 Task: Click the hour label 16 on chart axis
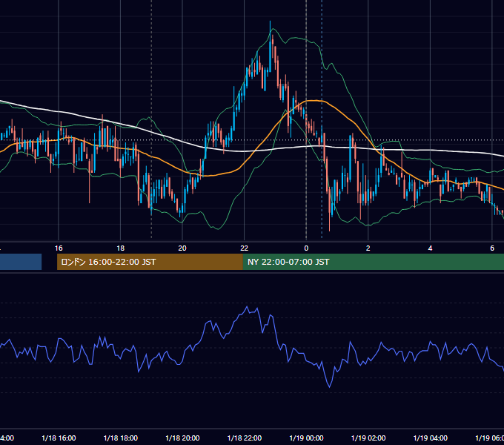pyautogui.click(x=59, y=248)
